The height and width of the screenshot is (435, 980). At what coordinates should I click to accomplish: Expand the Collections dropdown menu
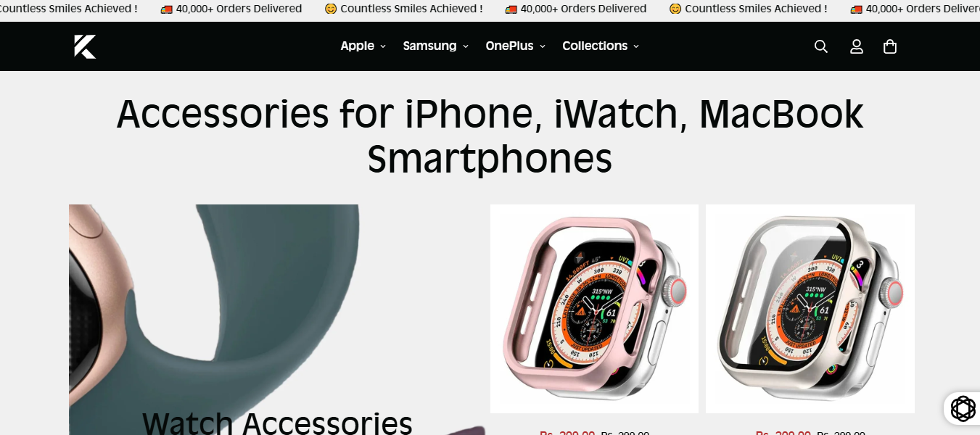tap(601, 46)
